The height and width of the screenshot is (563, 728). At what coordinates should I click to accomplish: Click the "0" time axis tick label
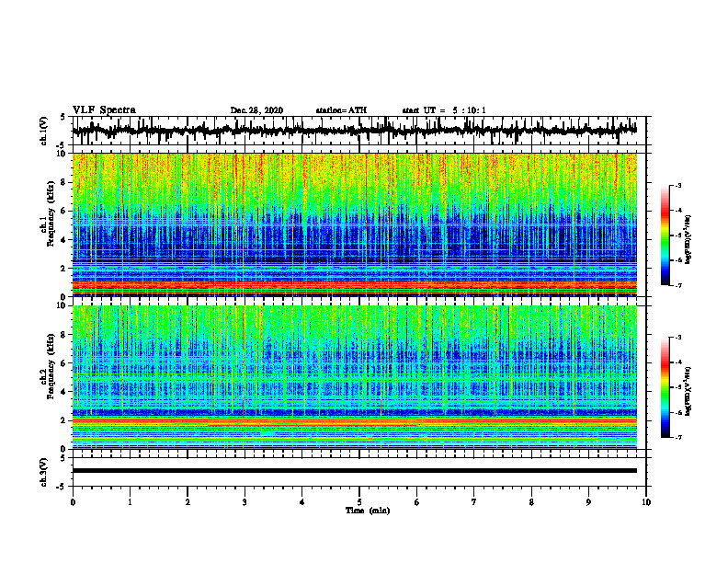(73, 502)
